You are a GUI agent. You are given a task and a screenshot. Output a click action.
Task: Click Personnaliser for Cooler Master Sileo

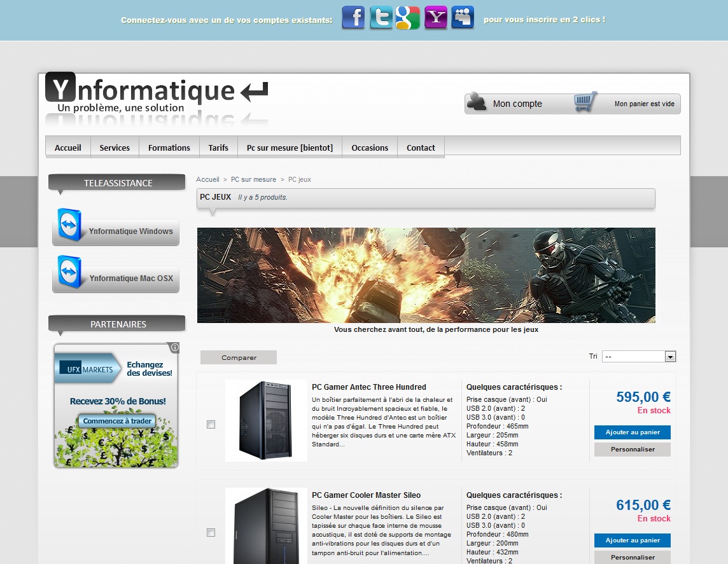(633, 557)
